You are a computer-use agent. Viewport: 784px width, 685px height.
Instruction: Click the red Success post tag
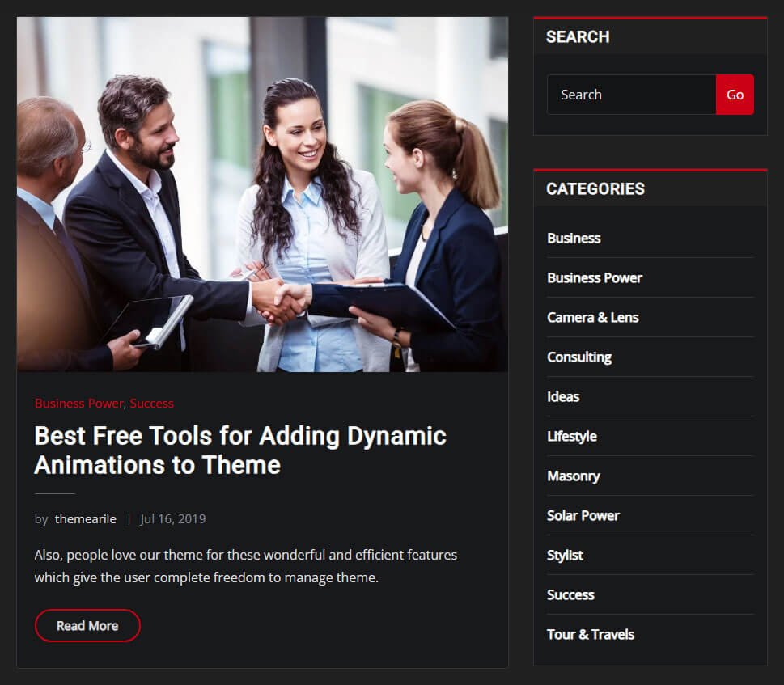pyautogui.click(x=151, y=403)
